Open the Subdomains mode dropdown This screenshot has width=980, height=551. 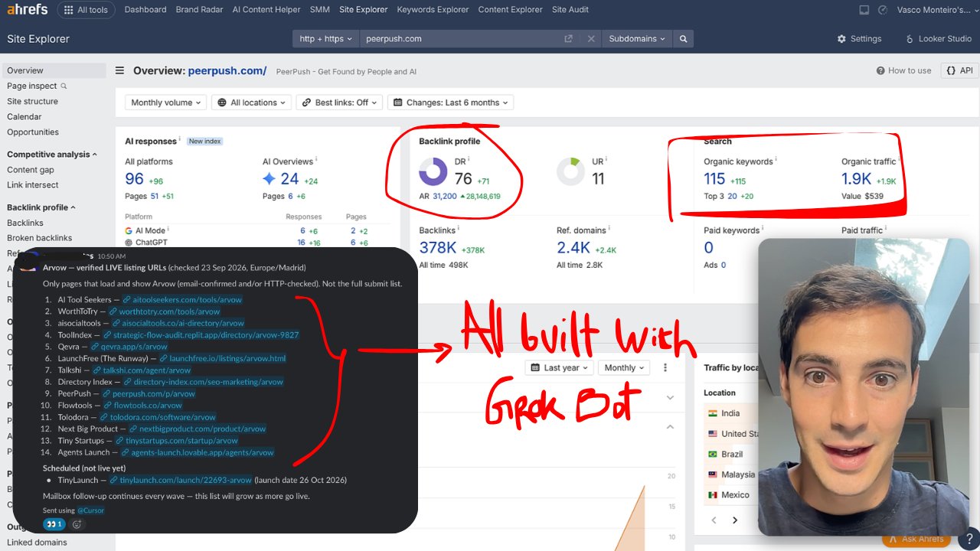(x=637, y=39)
